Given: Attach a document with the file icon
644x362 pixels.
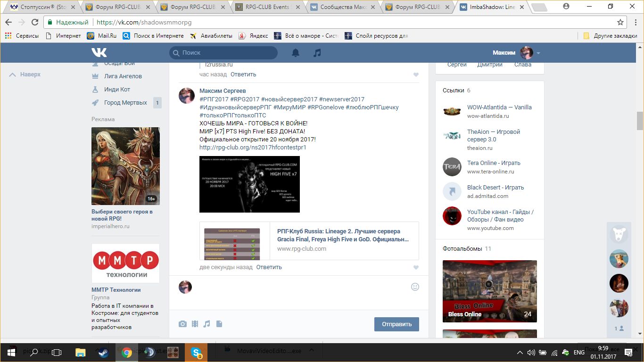Looking at the screenshot, I should (219, 324).
